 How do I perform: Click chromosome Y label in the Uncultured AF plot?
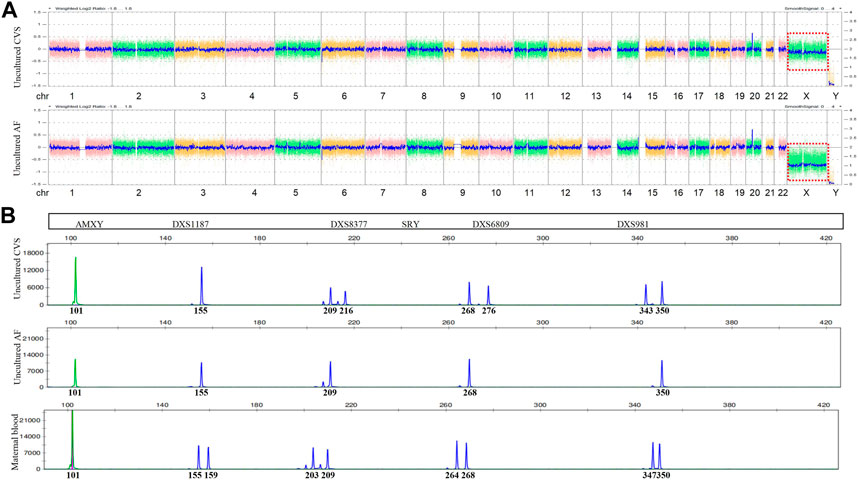click(x=835, y=193)
